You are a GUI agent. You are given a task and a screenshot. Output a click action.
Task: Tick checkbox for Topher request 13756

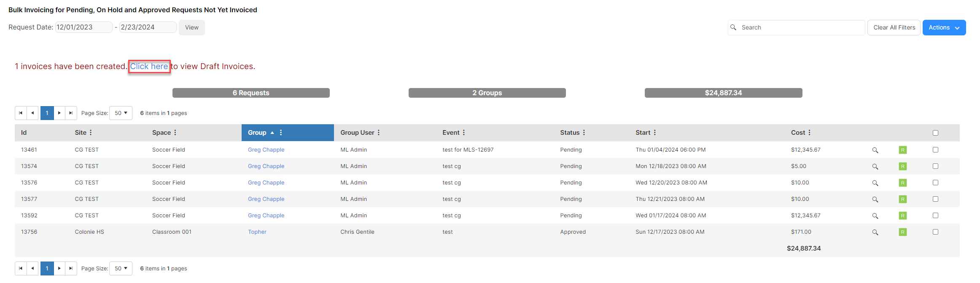935,232
